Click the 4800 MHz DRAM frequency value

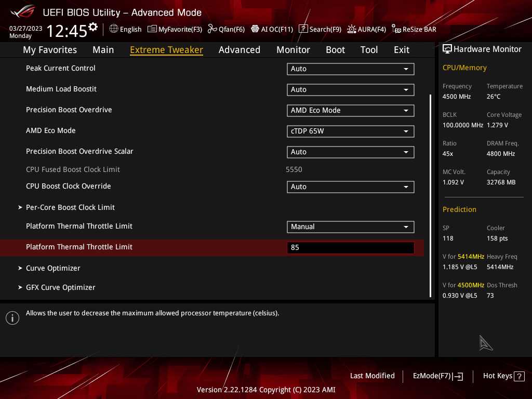(501, 154)
